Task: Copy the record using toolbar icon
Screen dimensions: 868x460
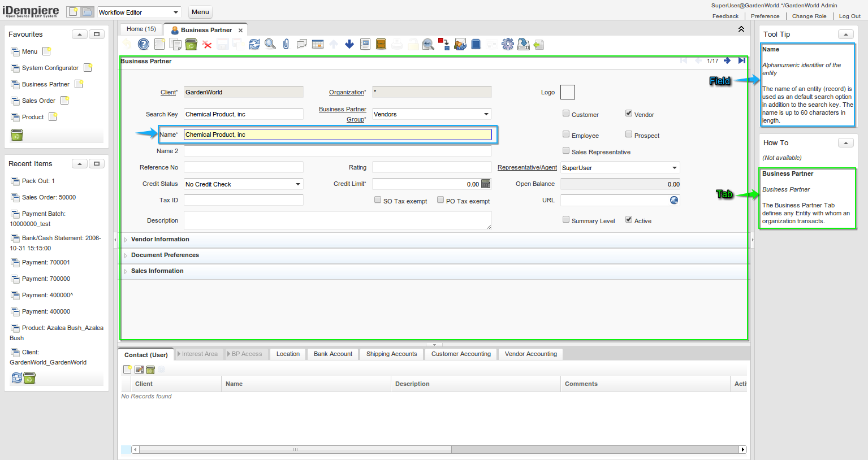Action: (x=175, y=44)
